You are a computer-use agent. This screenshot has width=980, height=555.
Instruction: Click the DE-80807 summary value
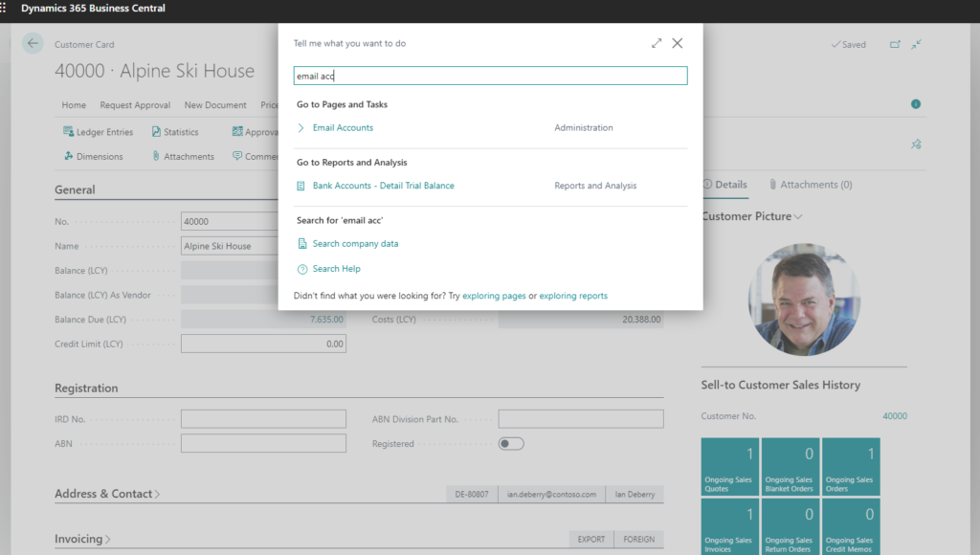coord(472,495)
